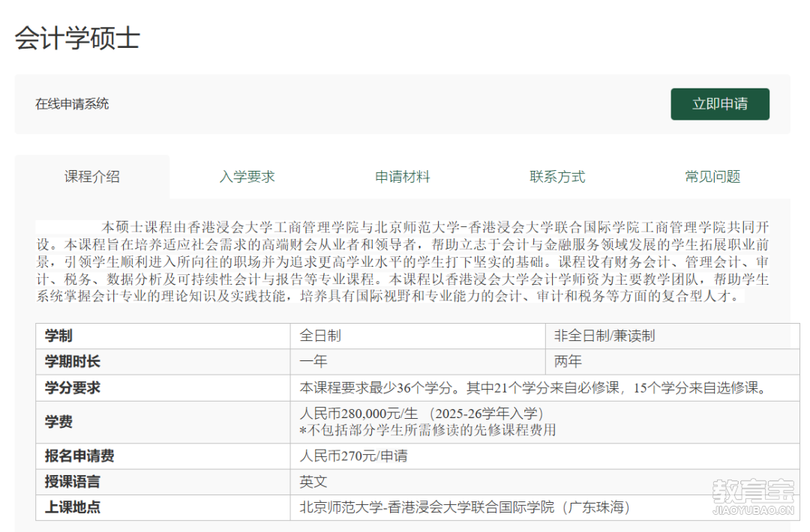Click the 全日制 table cell
Screen dimensions: 810x532
pyautogui.click(x=418, y=336)
